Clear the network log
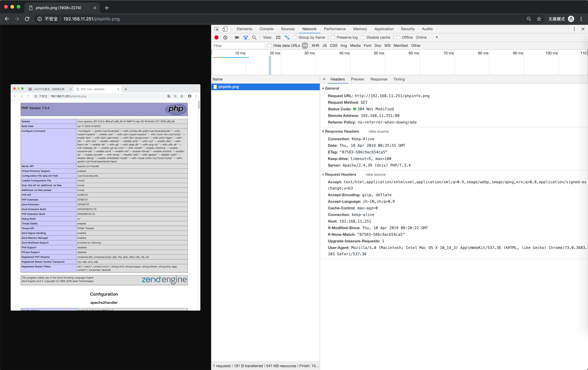The width and height of the screenshot is (588, 370). (225, 37)
